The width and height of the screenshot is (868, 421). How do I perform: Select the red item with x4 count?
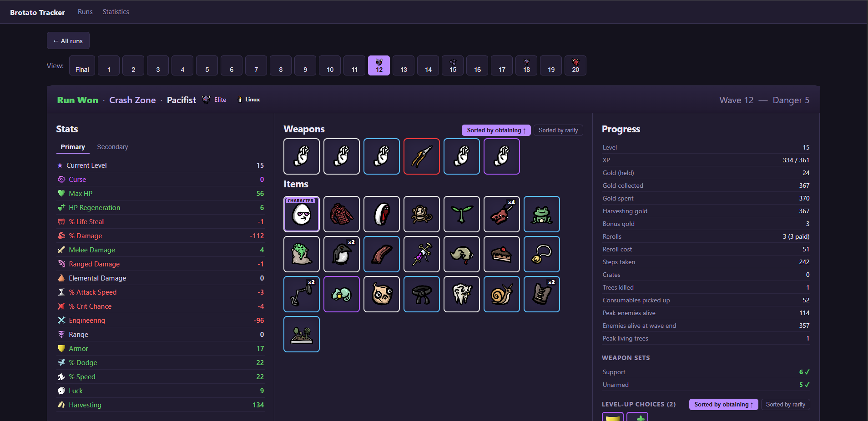(502, 214)
